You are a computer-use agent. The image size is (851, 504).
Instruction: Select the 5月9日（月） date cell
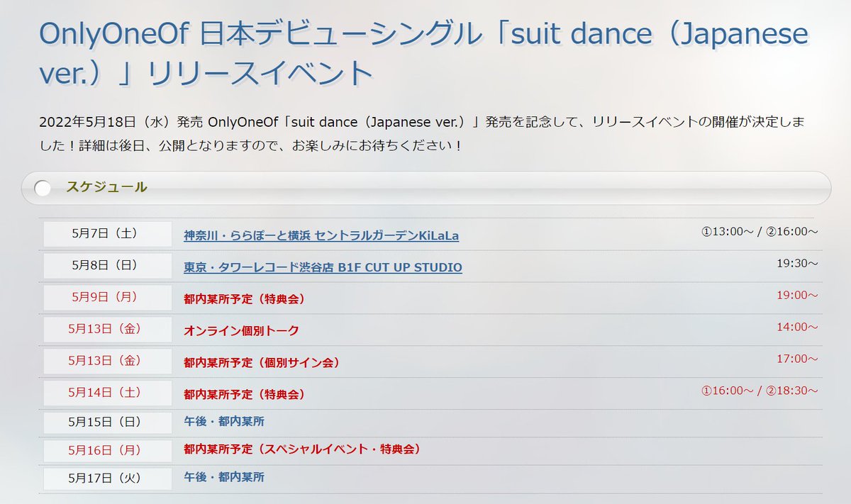coord(108,298)
